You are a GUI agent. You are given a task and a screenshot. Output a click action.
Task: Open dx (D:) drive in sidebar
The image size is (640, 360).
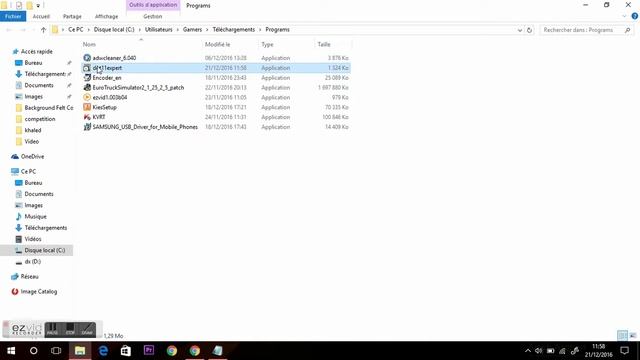click(x=33, y=262)
